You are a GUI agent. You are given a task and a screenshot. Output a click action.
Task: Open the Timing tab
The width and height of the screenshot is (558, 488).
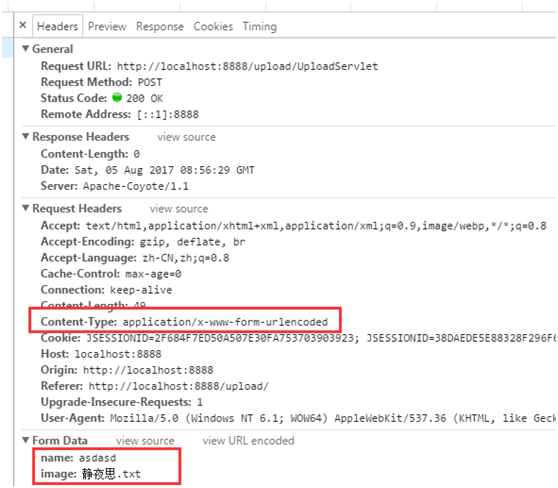pos(259,26)
